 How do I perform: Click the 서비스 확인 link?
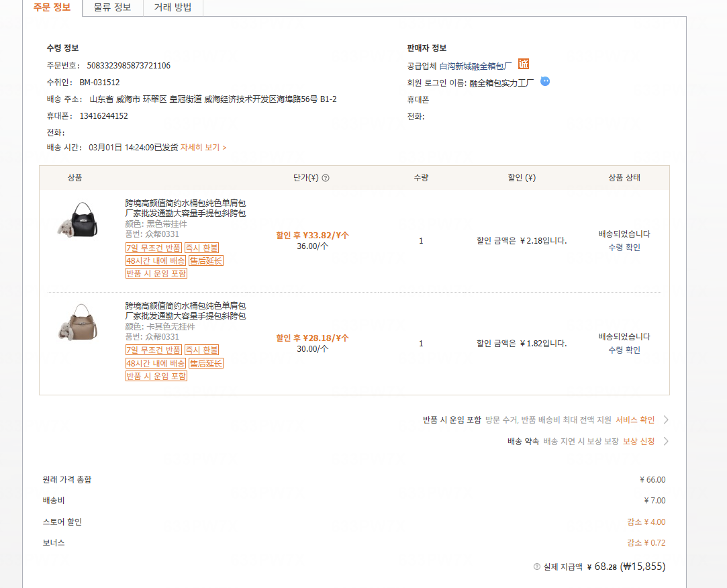pyautogui.click(x=634, y=420)
